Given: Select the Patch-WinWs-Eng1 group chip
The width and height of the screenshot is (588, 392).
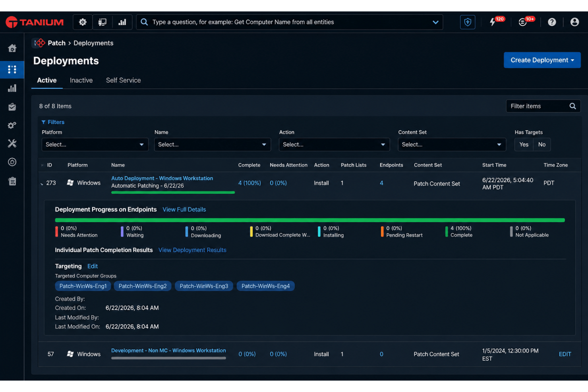Looking at the screenshot, I should (83, 286).
